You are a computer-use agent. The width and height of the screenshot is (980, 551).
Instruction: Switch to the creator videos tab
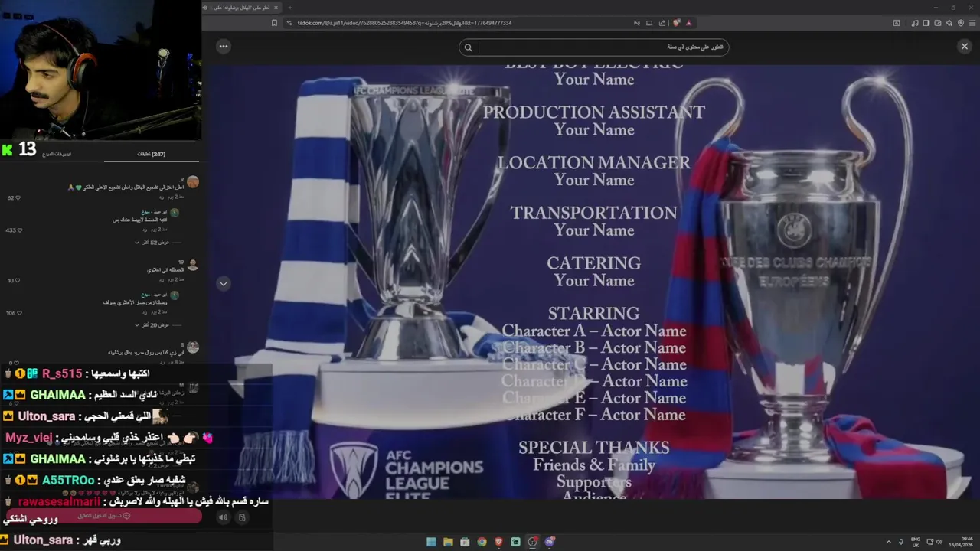click(57, 154)
